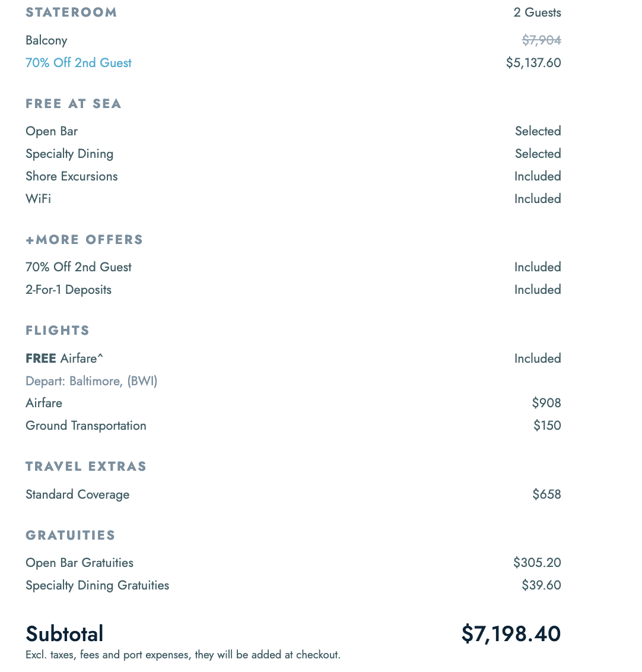The width and height of the screenshot is (642, 672).
Task: Click the Shore Excursions row label
Action: [71, 176]
